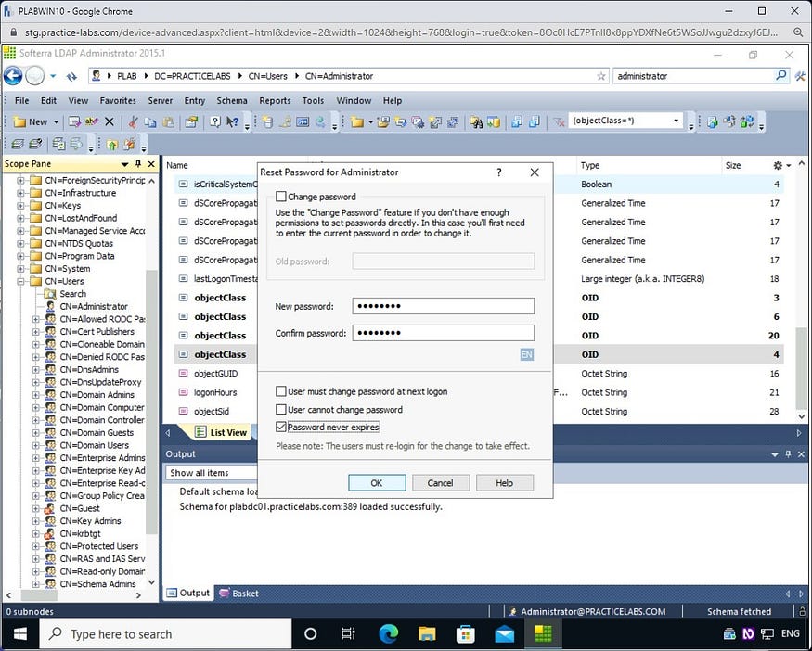Expand the CN=DnsAdmins node
Image resolution: width=812 pixels, height=651 pixels.
[36, 369]
